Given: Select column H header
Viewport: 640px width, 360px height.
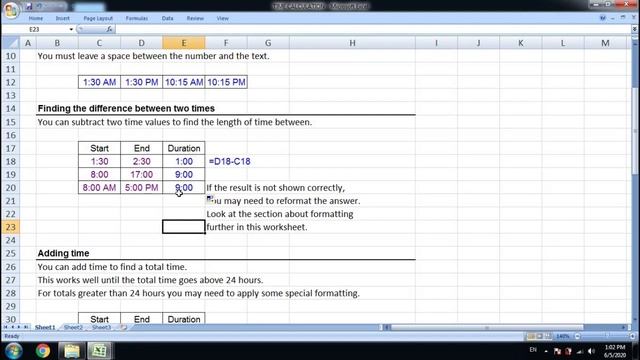Looking at the screenshot, I should click(352, 43).
